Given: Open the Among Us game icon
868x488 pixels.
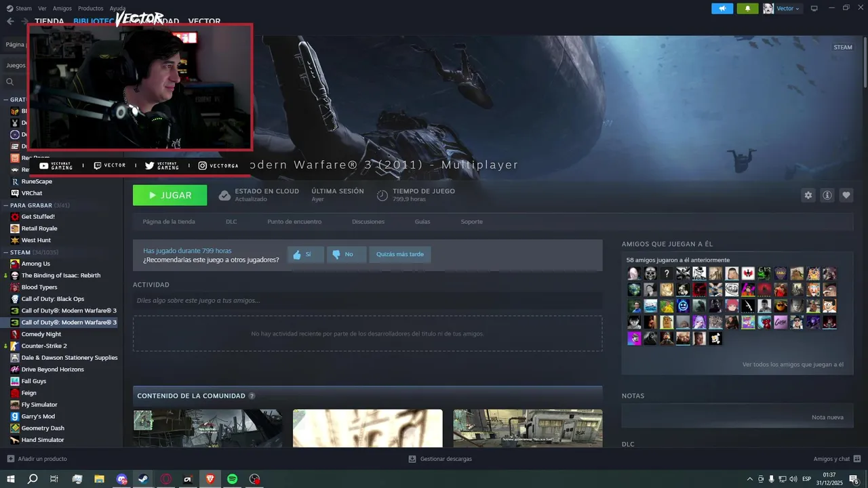Looking at the screenshot, I should 15,264.
